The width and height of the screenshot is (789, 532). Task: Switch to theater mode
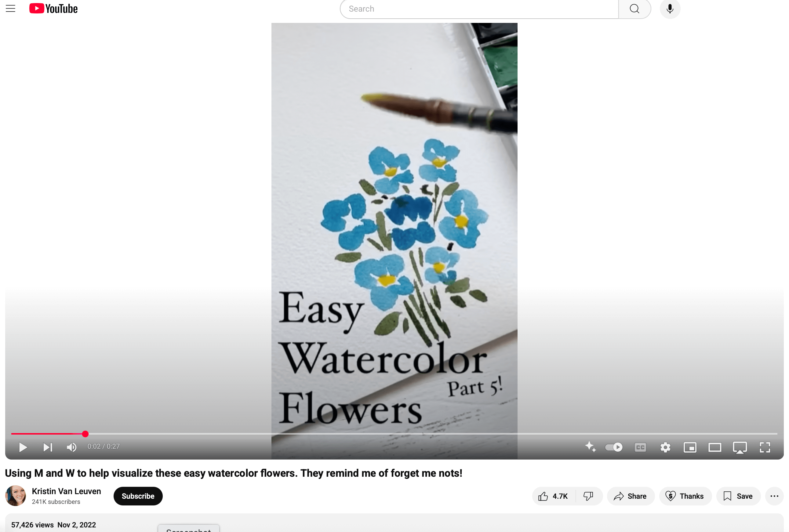point(715,447)
